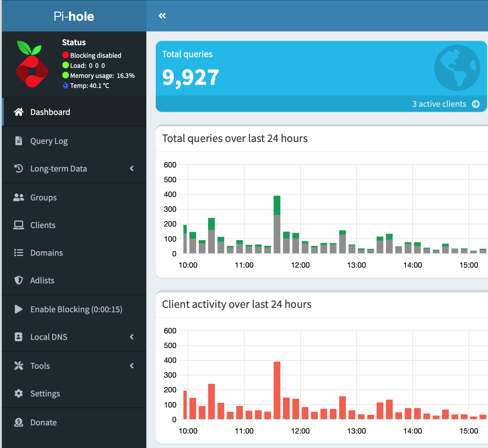
Task: Expand the Local DNS submenu
Action: (132, 337)
